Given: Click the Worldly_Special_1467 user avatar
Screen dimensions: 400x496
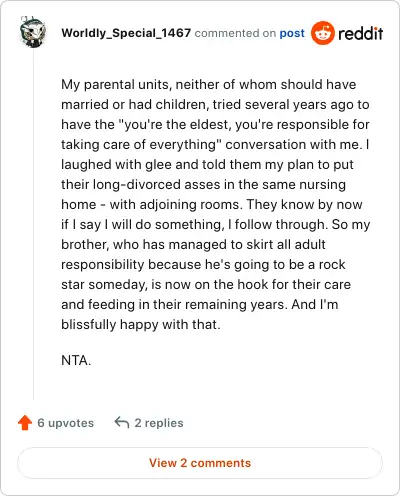Looking at the screenshot, I should 33,32.
